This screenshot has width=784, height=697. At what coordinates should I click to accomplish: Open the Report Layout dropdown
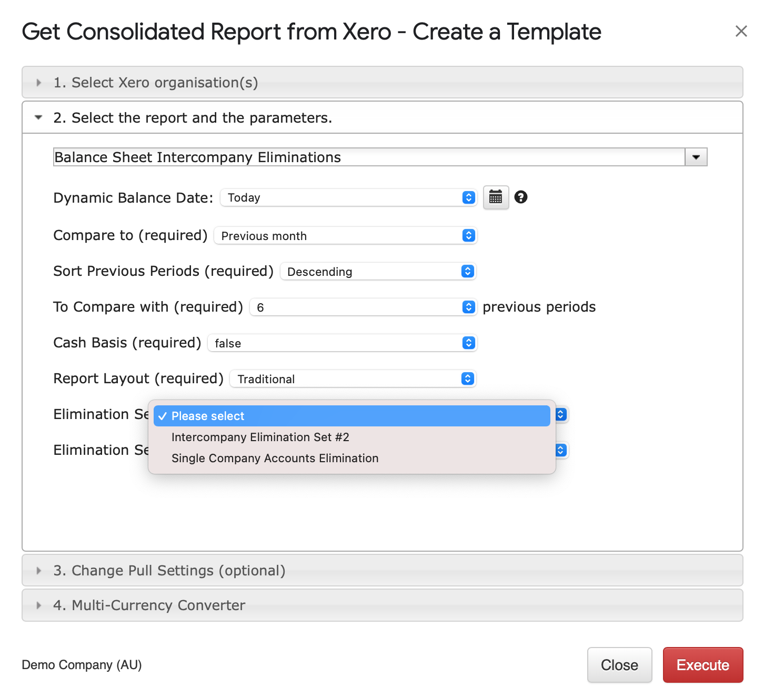pos(353,379)
